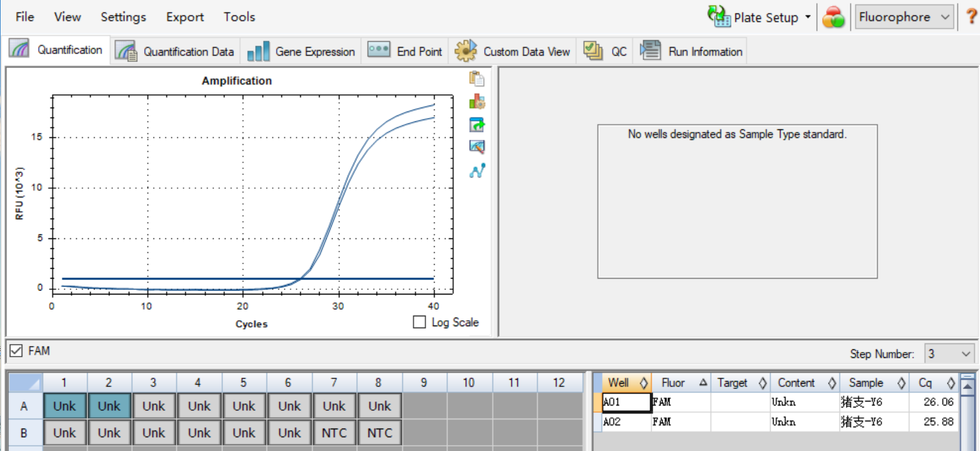Click the export chart green arrow icon
This screenshot has width=980, height=451.
477,125
